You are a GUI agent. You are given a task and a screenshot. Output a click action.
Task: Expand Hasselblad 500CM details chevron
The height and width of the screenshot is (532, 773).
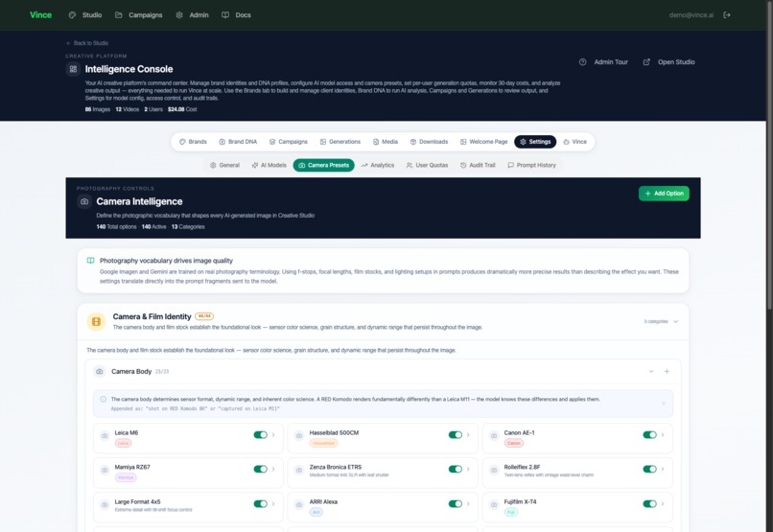pyautogui.click(x=468, y=434)
